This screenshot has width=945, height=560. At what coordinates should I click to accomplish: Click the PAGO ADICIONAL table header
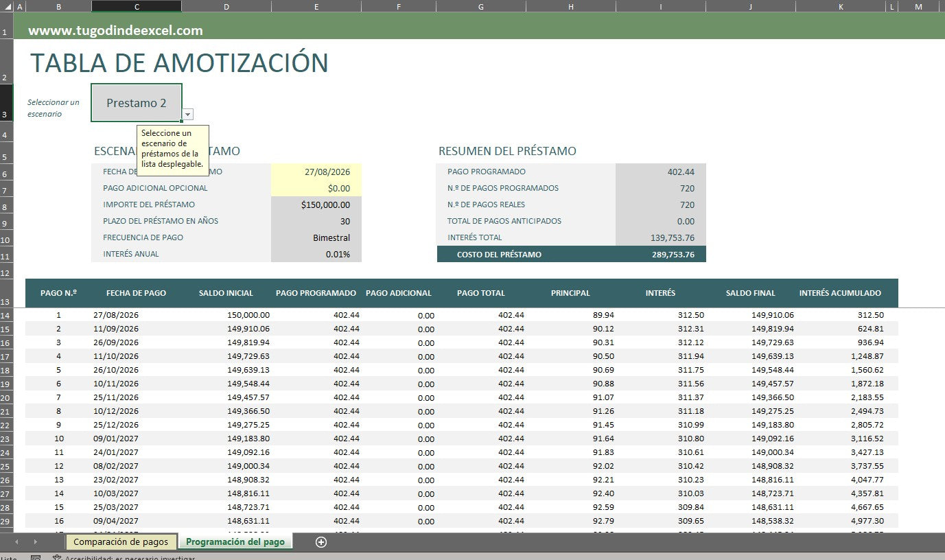pos(398,293)
